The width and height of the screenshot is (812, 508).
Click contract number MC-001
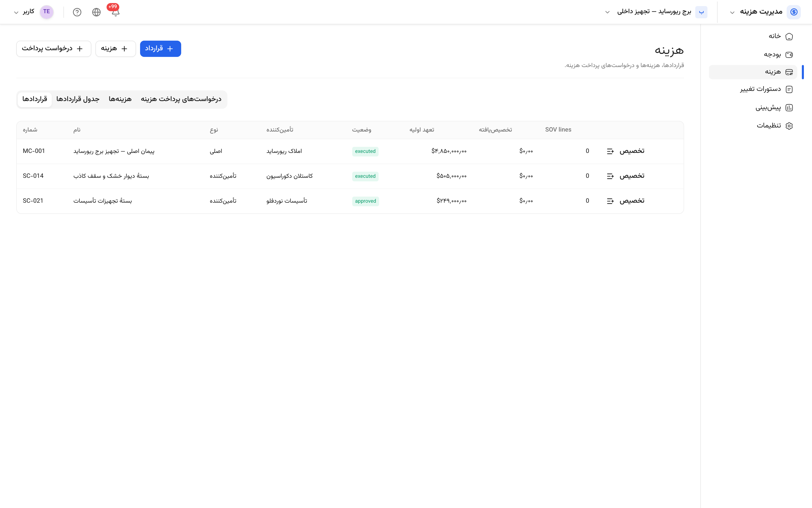[x=34, y=151]
